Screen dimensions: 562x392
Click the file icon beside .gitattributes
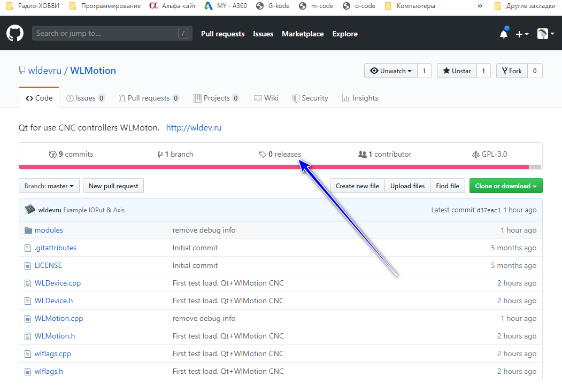pos(28,248)
